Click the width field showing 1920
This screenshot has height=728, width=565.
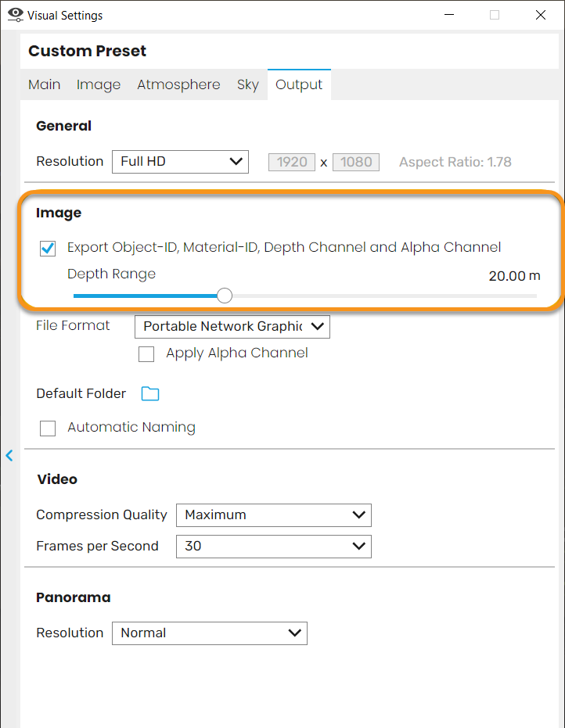tap(292, 162)
